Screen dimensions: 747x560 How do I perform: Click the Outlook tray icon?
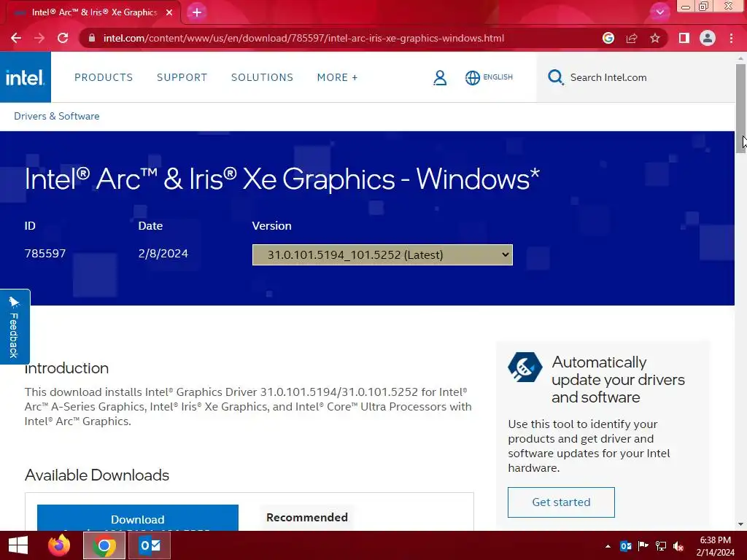tap(625, 546)
